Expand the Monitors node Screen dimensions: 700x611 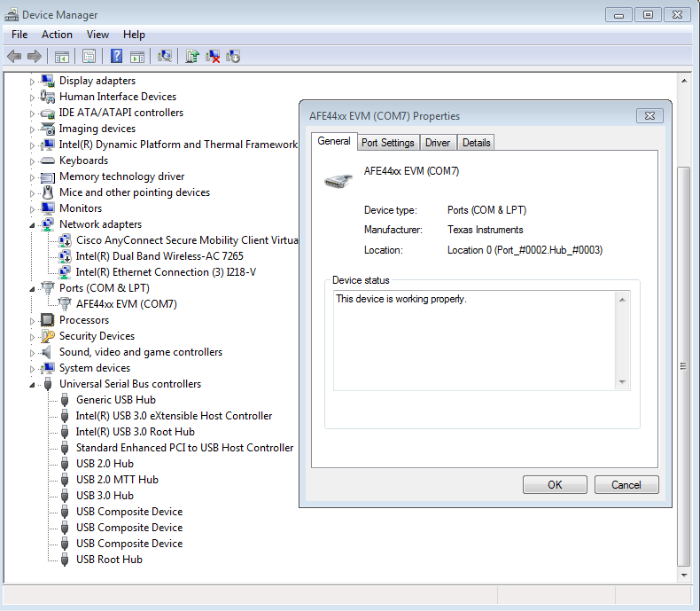[32, 209]
